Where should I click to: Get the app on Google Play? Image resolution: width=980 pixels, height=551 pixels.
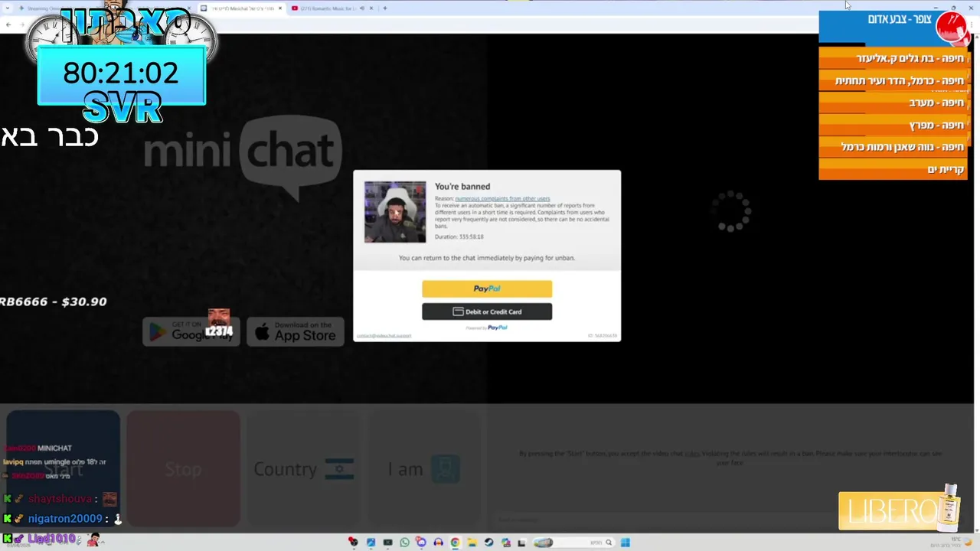click(191, 331)
